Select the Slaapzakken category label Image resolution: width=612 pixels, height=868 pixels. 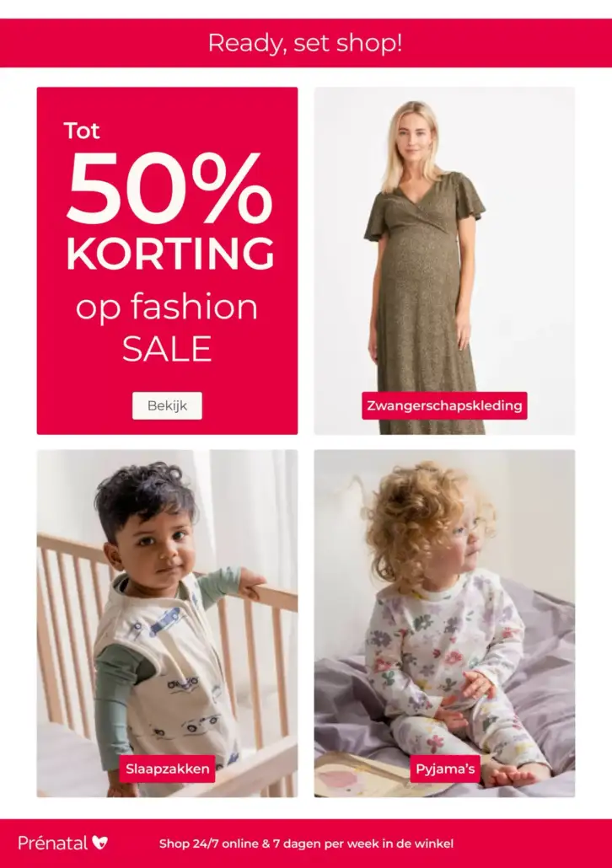pos(167,769)
